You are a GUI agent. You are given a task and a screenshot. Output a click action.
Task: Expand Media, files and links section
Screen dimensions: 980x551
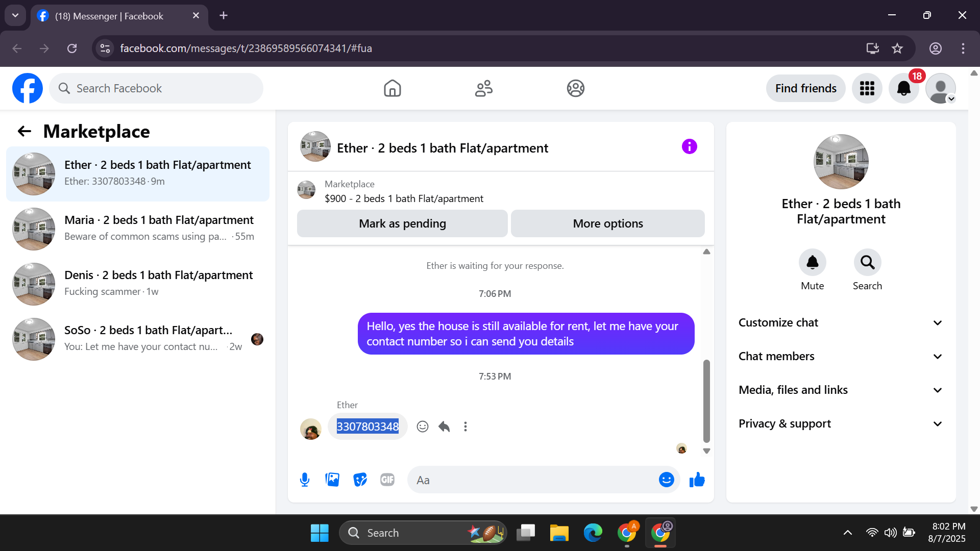(x=841, y=390)
